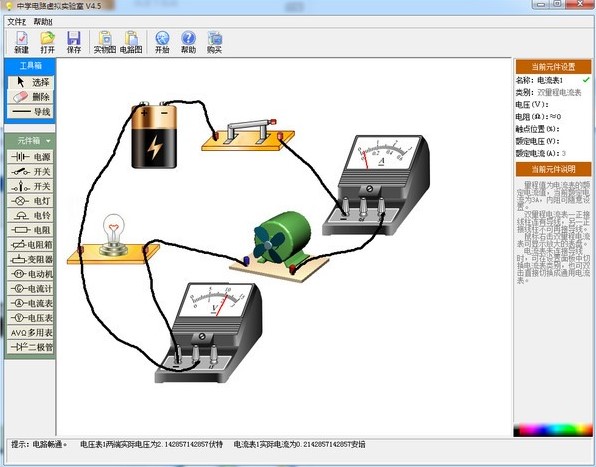Activate the 选择 selection tool

31,82
